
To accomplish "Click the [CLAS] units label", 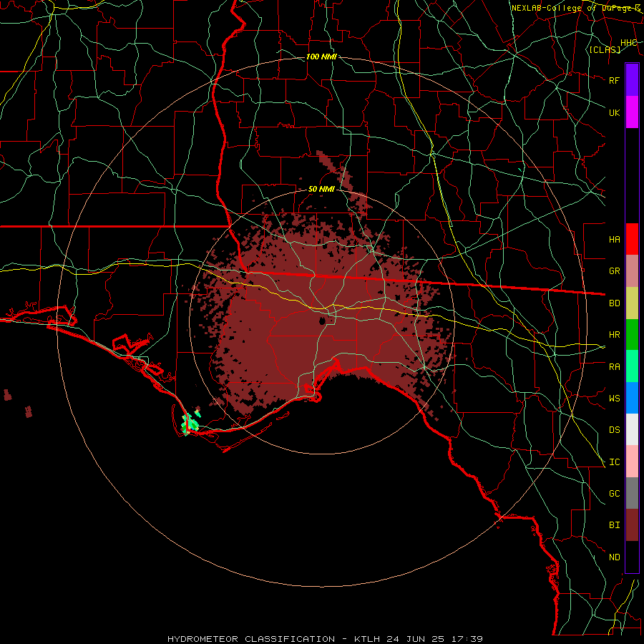I will [605, 49].
